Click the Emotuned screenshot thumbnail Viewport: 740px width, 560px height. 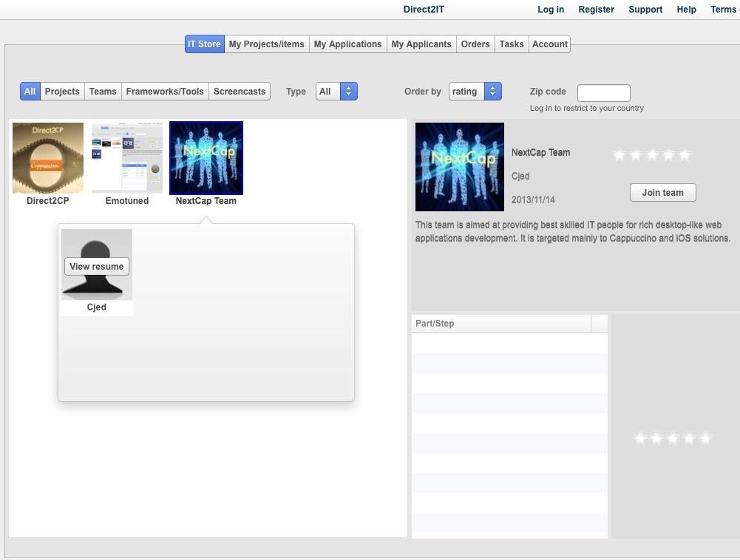pos(126,157)
